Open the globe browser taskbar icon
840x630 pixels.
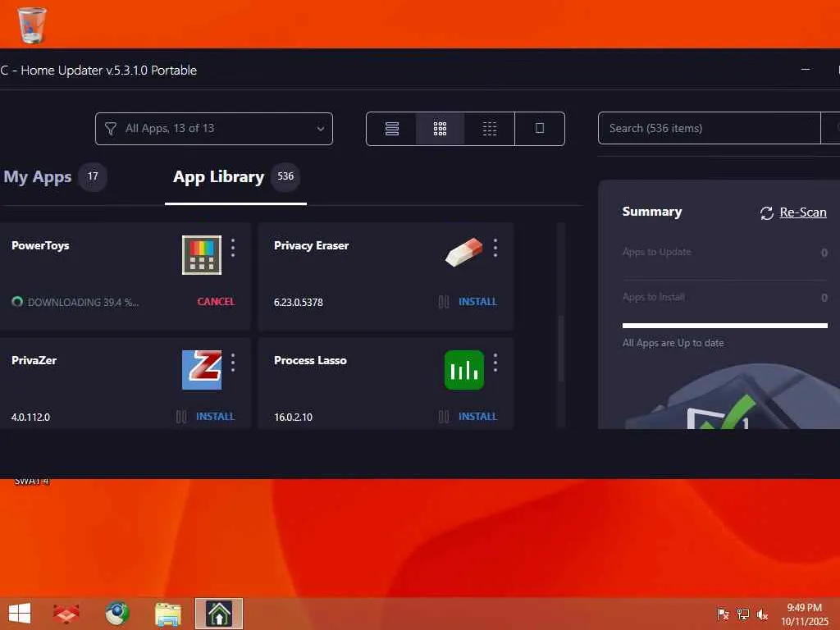[x=116, y=614]
